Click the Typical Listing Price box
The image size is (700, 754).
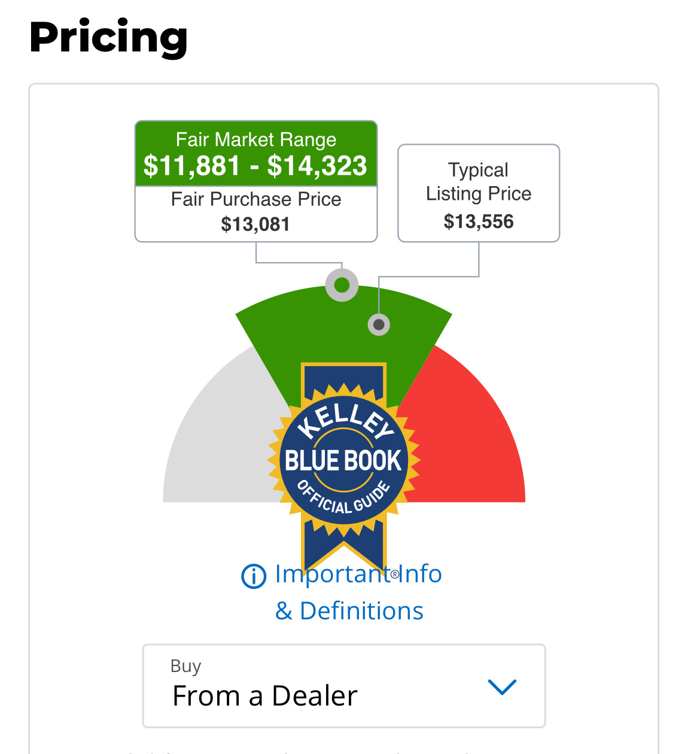coord(479,193)
